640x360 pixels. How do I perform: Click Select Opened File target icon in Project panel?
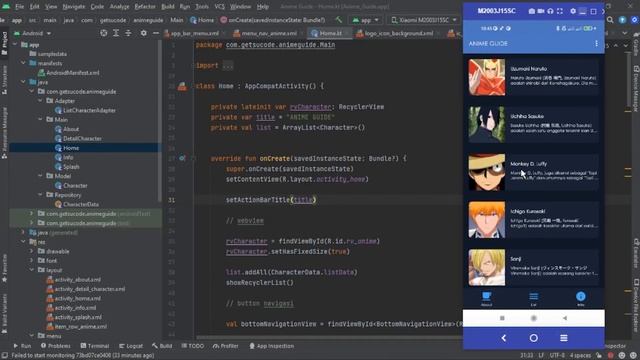point(104,33)
